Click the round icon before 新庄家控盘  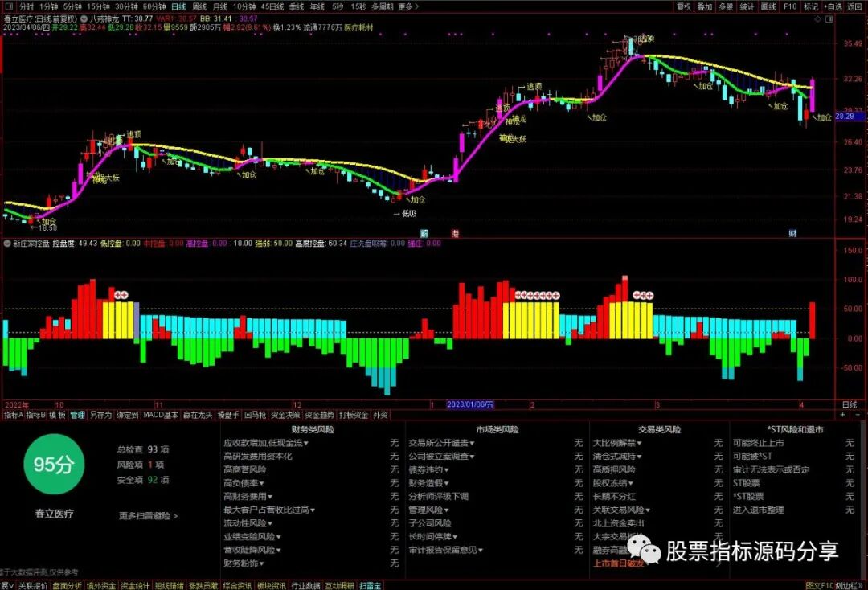7,243
